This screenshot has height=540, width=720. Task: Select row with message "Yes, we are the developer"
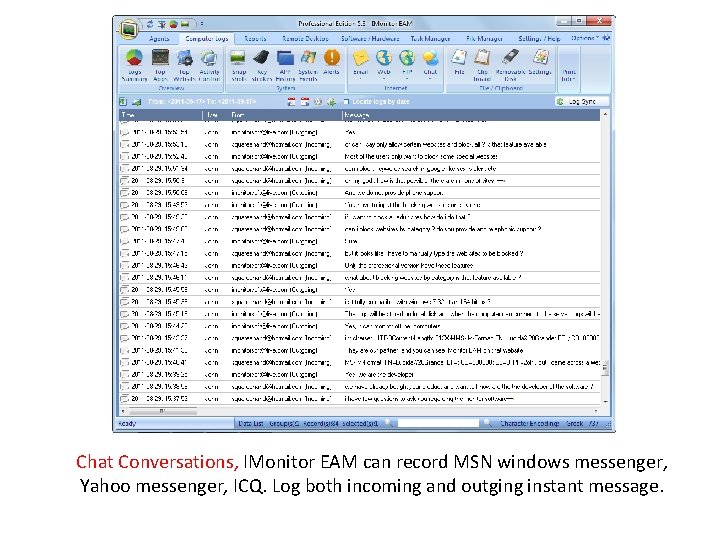[360, 374]
